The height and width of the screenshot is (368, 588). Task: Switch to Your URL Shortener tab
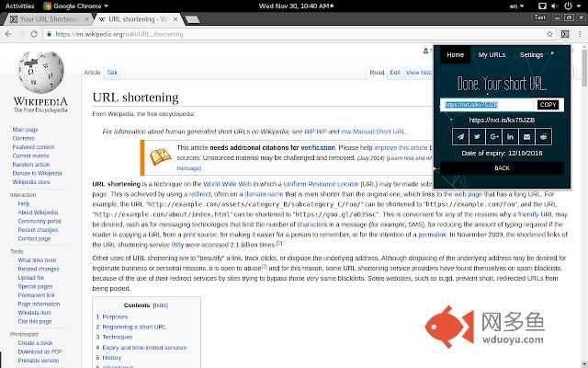tap(48, 19)
